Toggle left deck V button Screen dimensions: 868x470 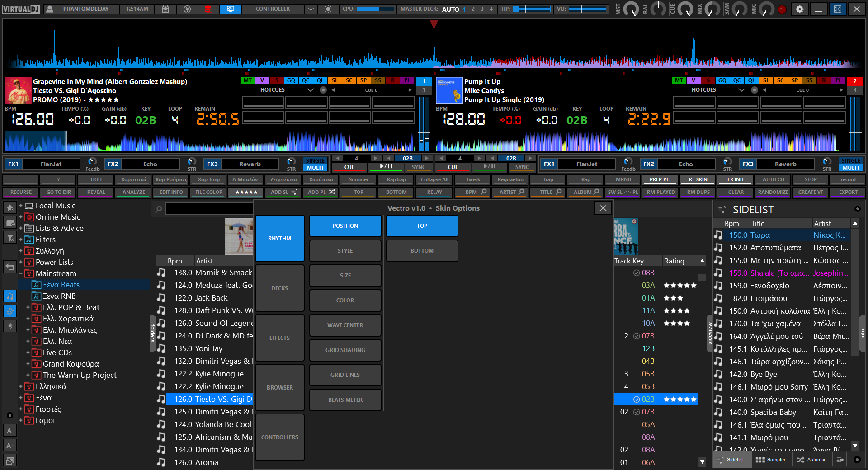pyautogui.click(x=262, y=80)
